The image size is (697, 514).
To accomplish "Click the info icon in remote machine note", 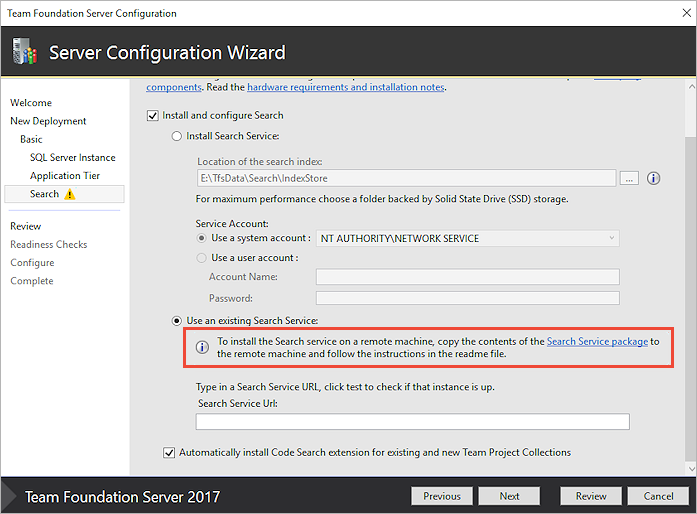I will coord(202,347).
